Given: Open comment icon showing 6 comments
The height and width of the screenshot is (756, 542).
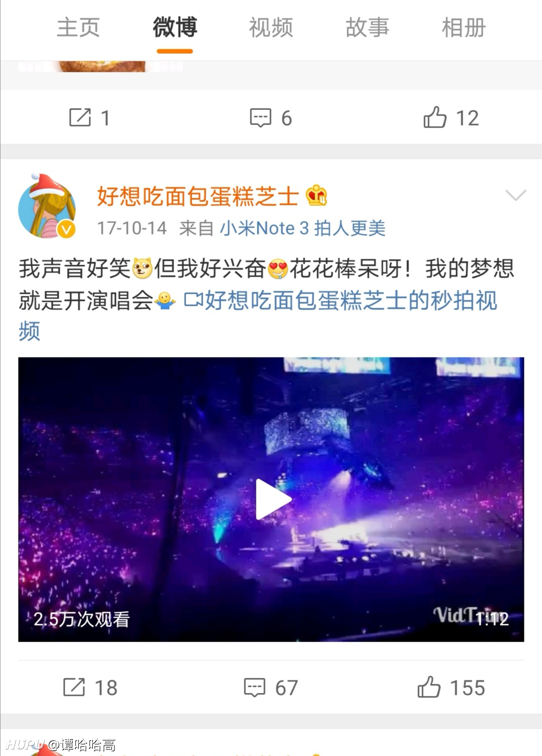Looking at the screenshot, I should tap(260, 117).
